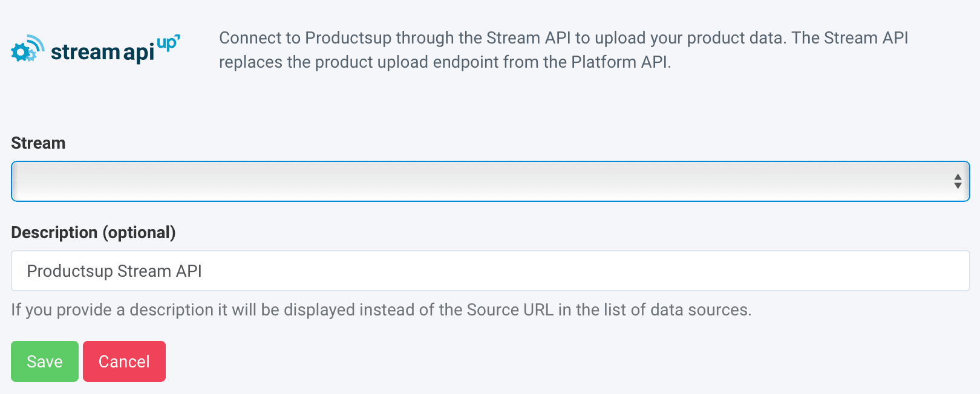Click the "Description (optional)" label

pos(93,233)
